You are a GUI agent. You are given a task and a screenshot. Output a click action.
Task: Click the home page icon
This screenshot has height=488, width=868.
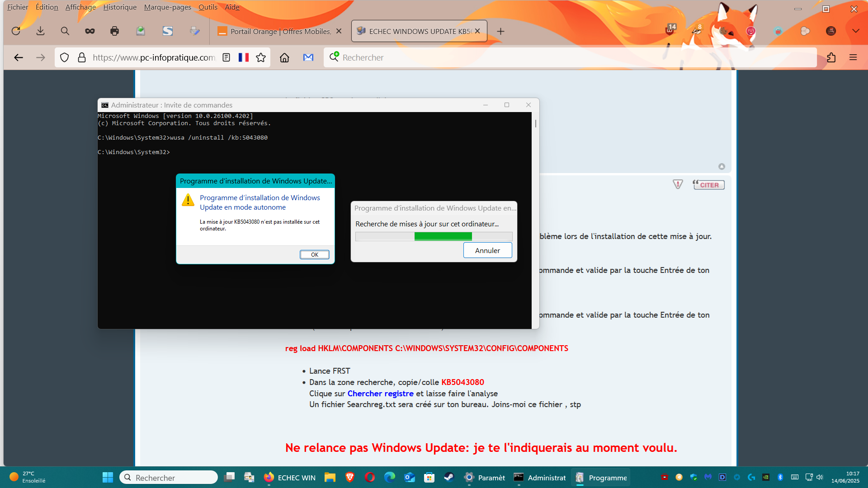284,57
